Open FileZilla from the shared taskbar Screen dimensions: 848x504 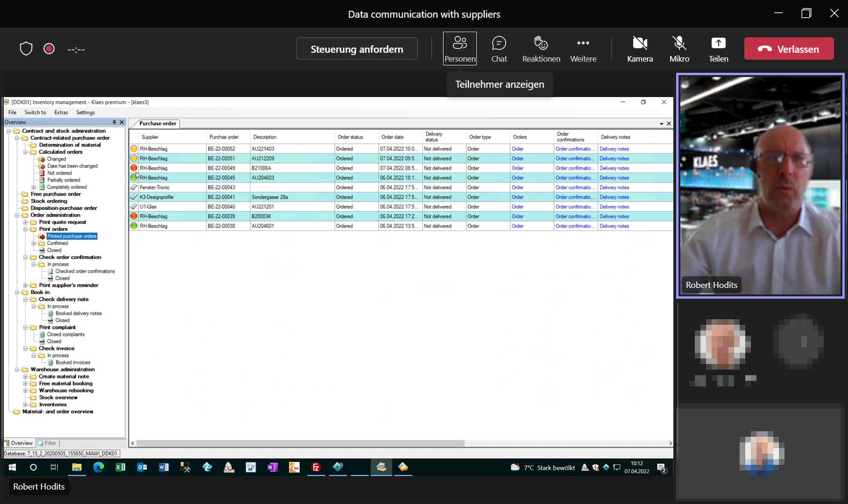pos(316,467)
